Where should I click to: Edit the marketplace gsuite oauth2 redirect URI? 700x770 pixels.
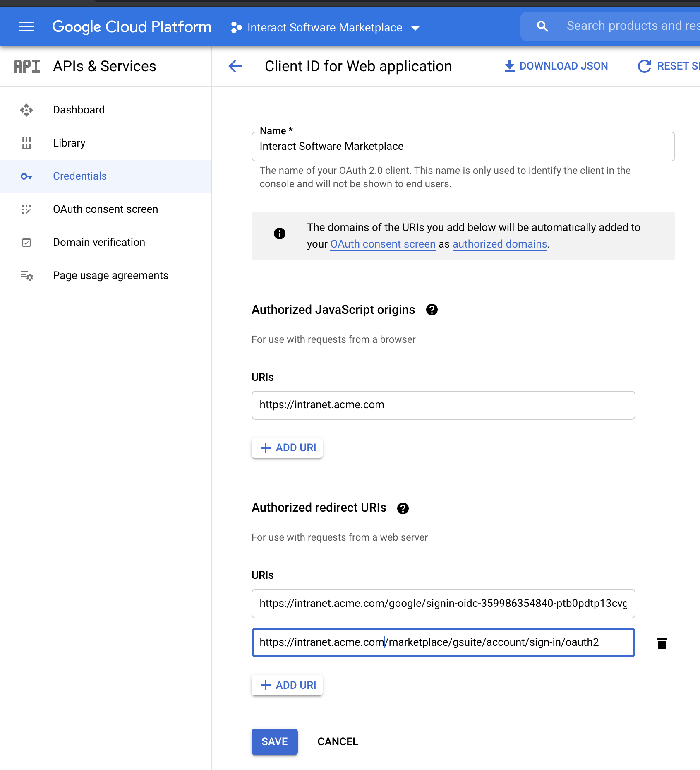click(443, 642)
